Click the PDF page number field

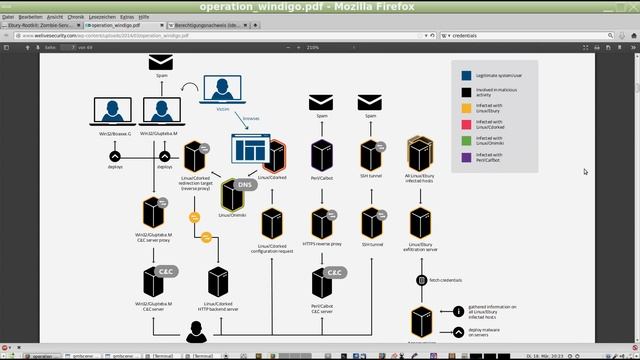[x=68, y=47]
